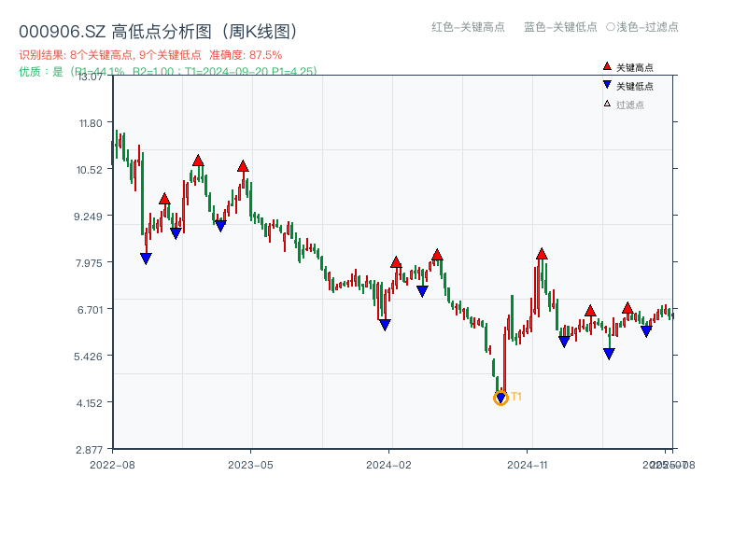Click the 2023-05 x-axis date label
This screenshot has width=747, height=560.
click(250, 464)
